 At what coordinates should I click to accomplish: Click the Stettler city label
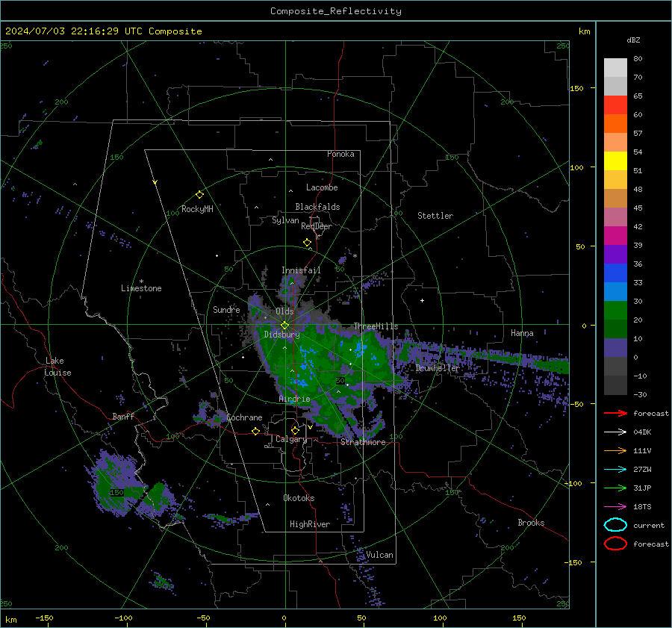click(x=435, y=216)
